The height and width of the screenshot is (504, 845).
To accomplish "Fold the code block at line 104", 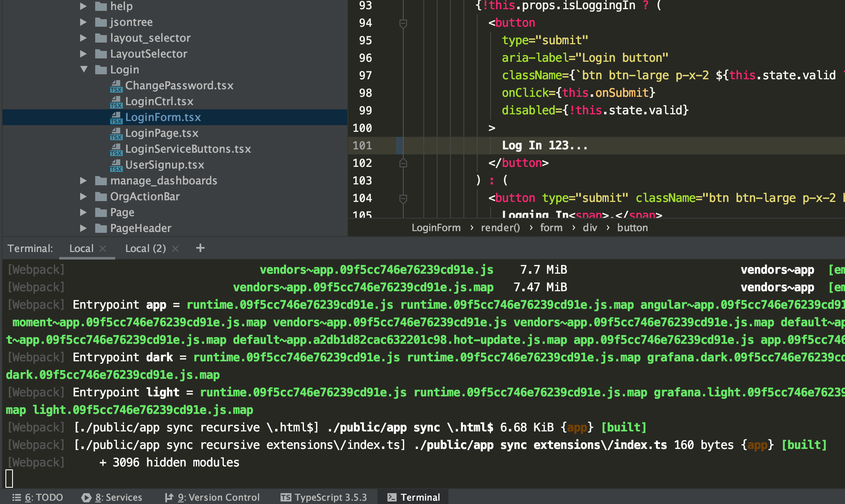I will coord(403,199).
